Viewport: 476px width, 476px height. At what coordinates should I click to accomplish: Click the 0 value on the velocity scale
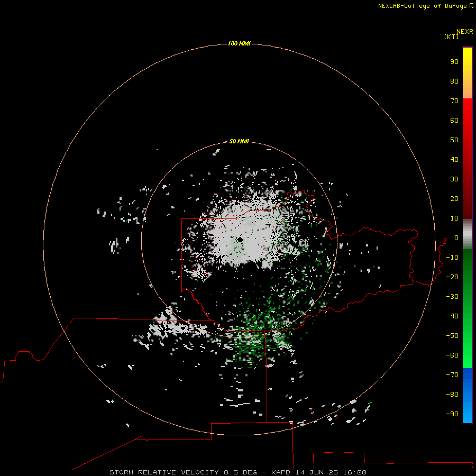[x=456, y=238]
